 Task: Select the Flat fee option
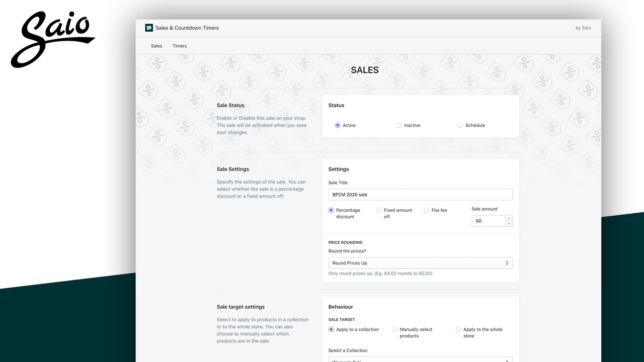click(x=426, y=210)
